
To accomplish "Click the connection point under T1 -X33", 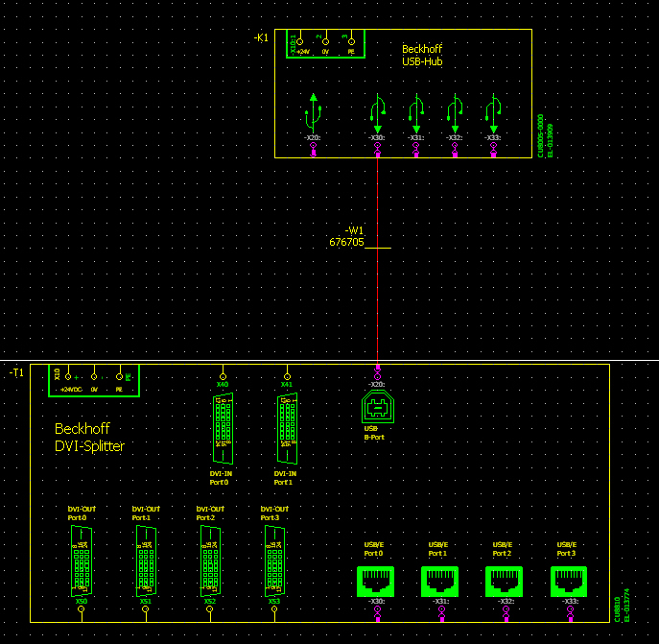I will coord(571,613).
